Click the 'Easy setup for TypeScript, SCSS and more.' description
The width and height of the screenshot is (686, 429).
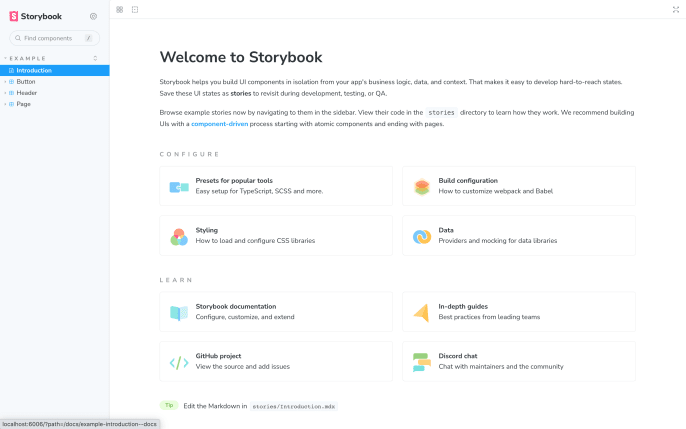tap(259, 191)
